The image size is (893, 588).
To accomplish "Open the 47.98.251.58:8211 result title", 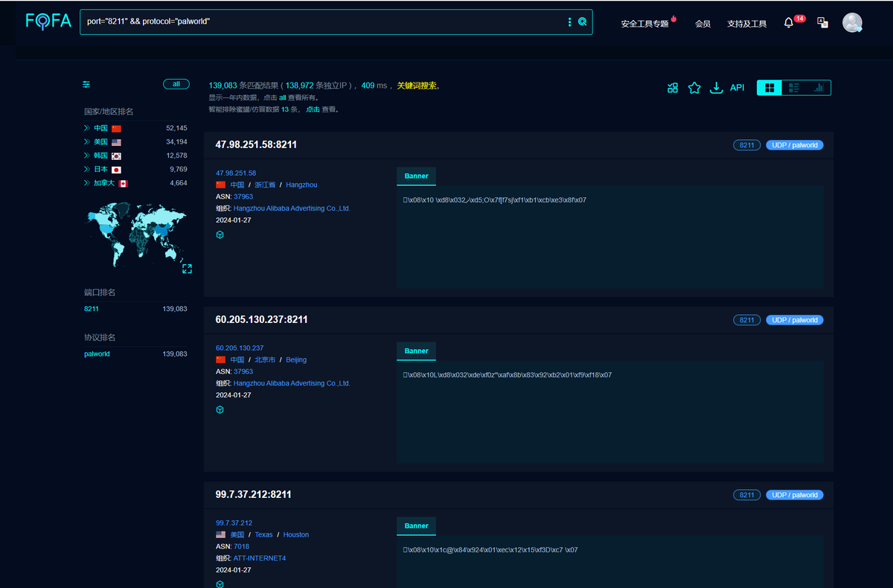I will [256, 144].
